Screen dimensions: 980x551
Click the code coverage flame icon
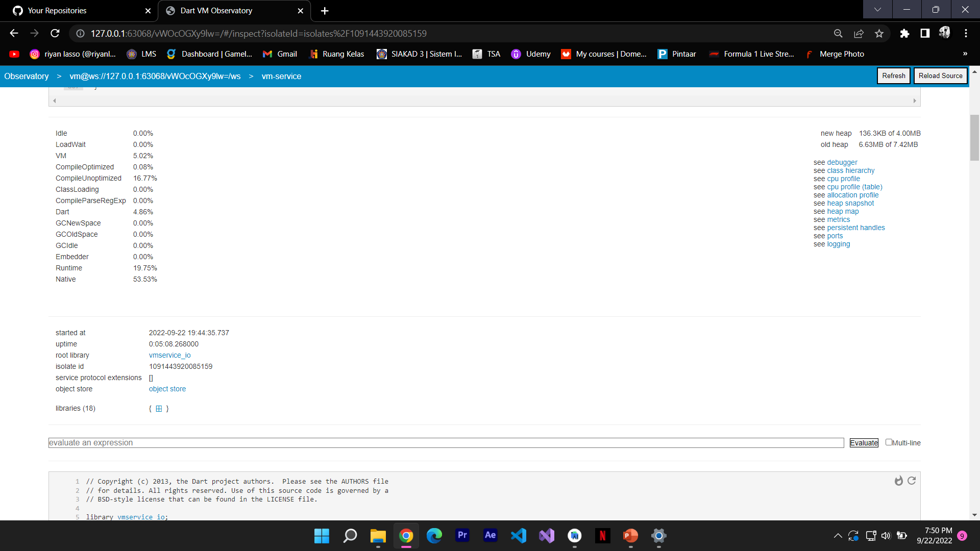click(x=899, y=481)
